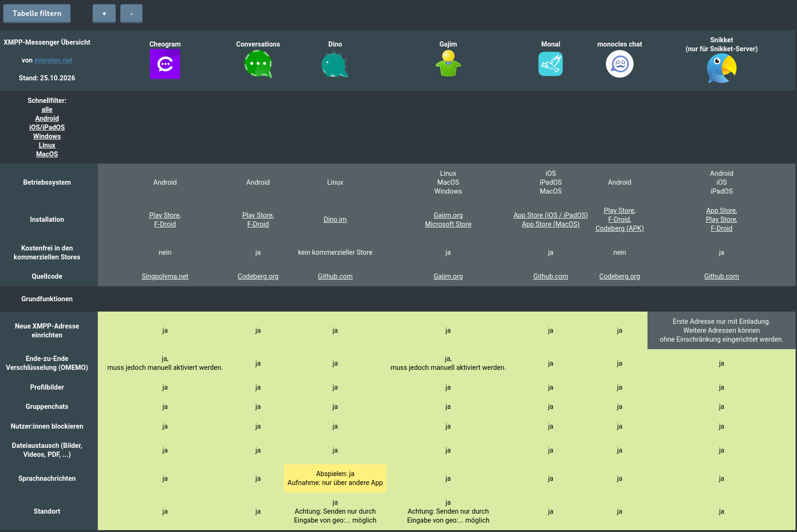
Task: Filter table by iOS/iPadOS
Action: pos(47,127)
